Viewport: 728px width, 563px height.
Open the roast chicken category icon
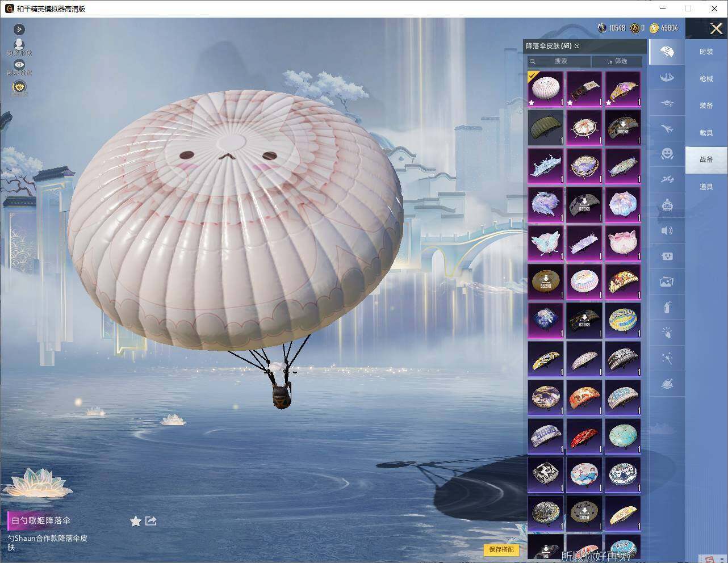[x=667, y=384]
